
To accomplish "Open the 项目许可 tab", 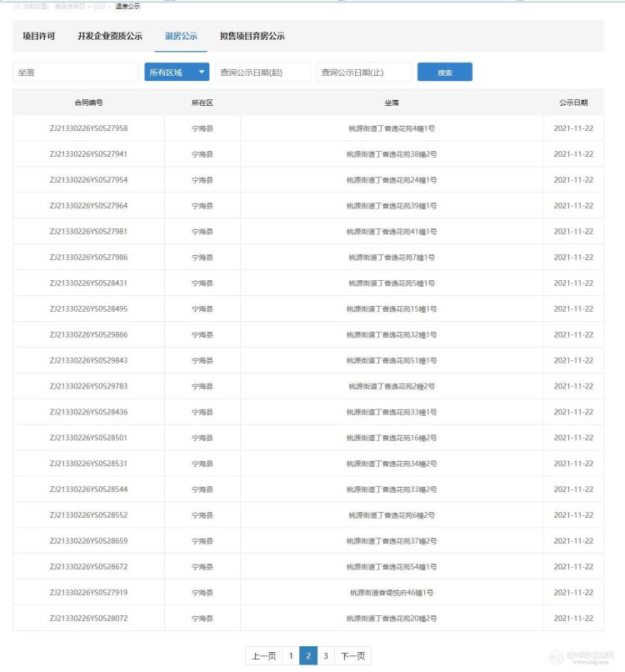I will point(38,37).
